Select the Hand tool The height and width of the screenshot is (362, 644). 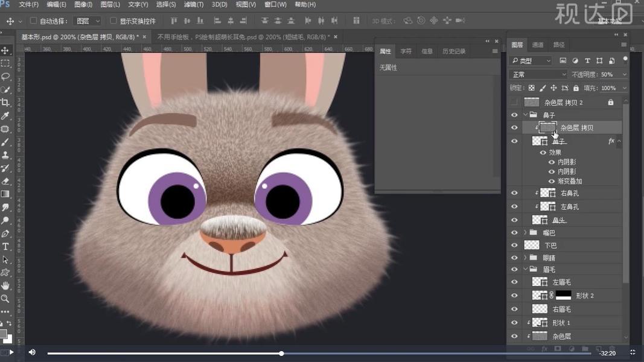[5, 285]
